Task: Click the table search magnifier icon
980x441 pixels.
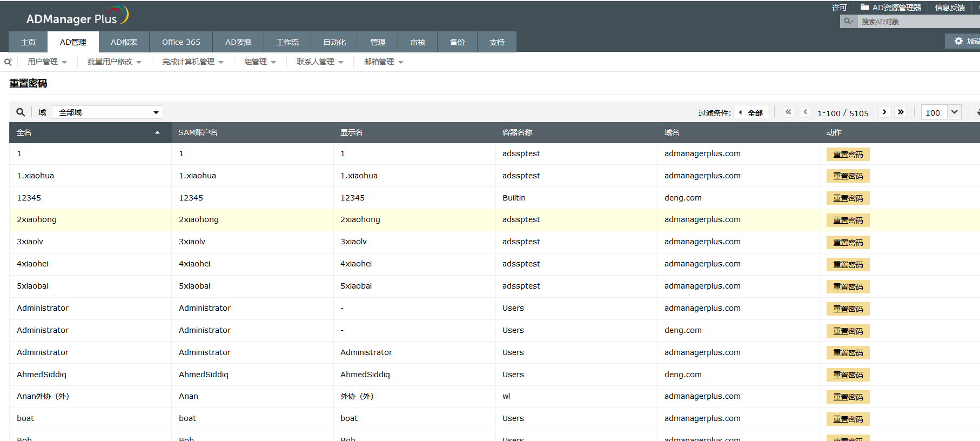Action: click(x=21, y=112)
